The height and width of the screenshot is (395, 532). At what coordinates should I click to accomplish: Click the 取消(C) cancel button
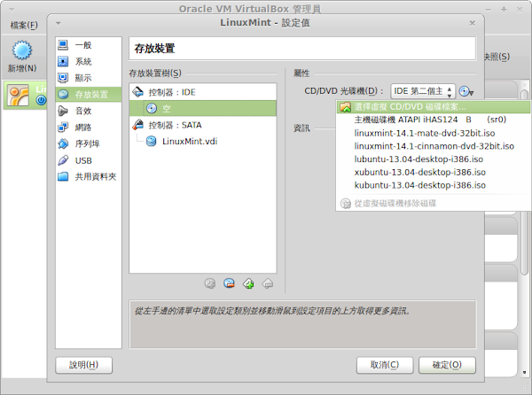tap(385, 365)
